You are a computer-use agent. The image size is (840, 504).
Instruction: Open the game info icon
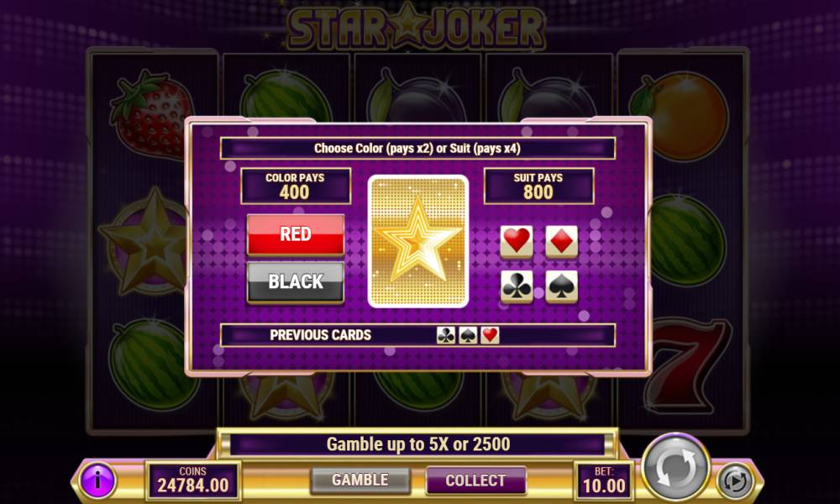coord(97,480)
